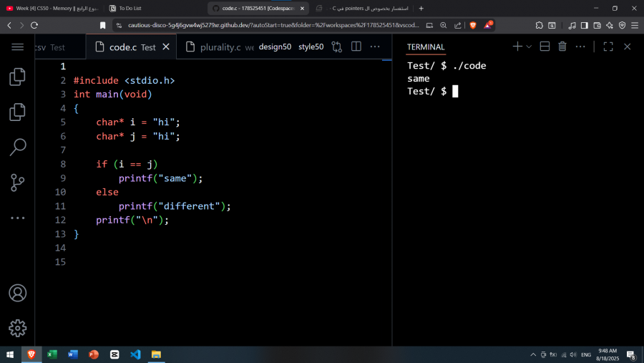Click the printf("same"); line
Viewport: 644px width, 363px height.
click(x=160, y=178)
